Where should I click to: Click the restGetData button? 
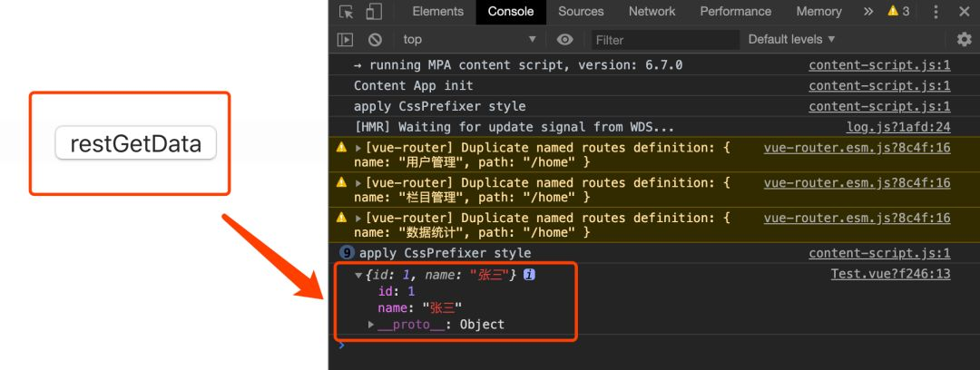pyautogui.click(x=135, y=143)
